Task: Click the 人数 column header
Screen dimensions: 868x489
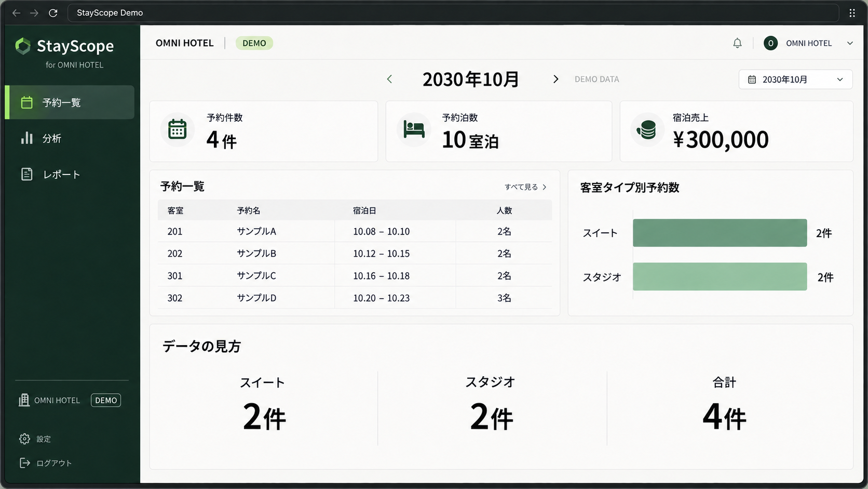Action: pyautogui.click(x=504, y=210)
